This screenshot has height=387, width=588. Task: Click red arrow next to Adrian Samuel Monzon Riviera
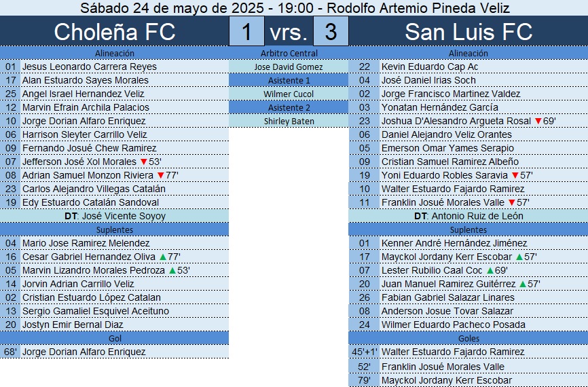click(160, 175)
